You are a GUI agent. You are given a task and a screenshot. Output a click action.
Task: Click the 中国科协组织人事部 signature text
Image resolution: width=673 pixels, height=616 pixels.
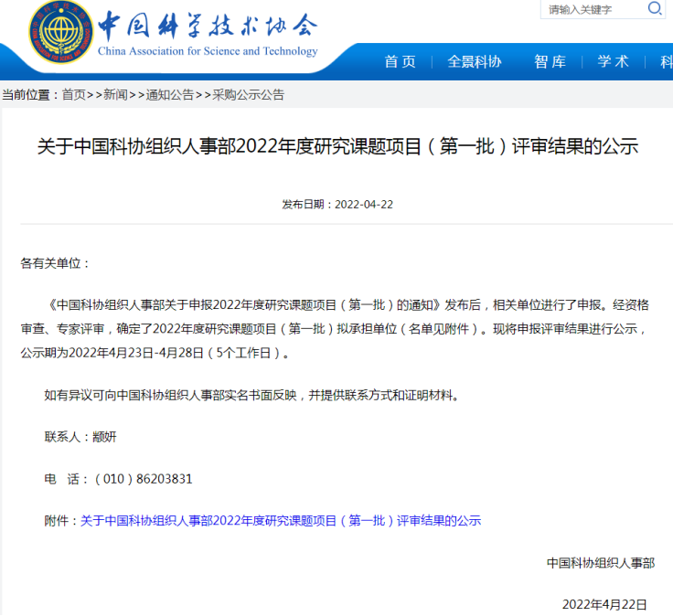tap(600, 563)
